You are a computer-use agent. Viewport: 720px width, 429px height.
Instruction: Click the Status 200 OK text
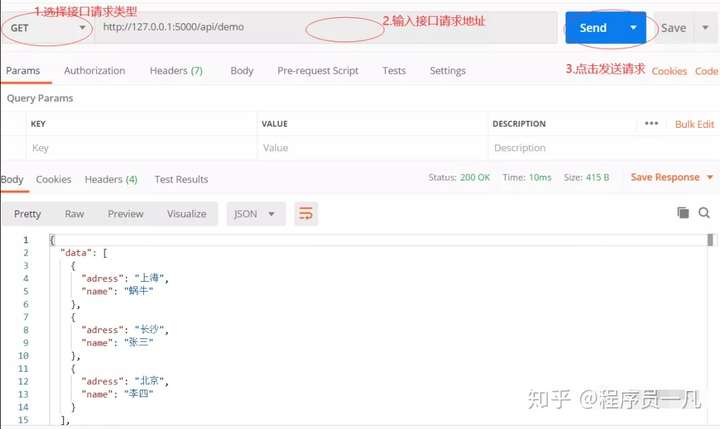click(459, 177)
